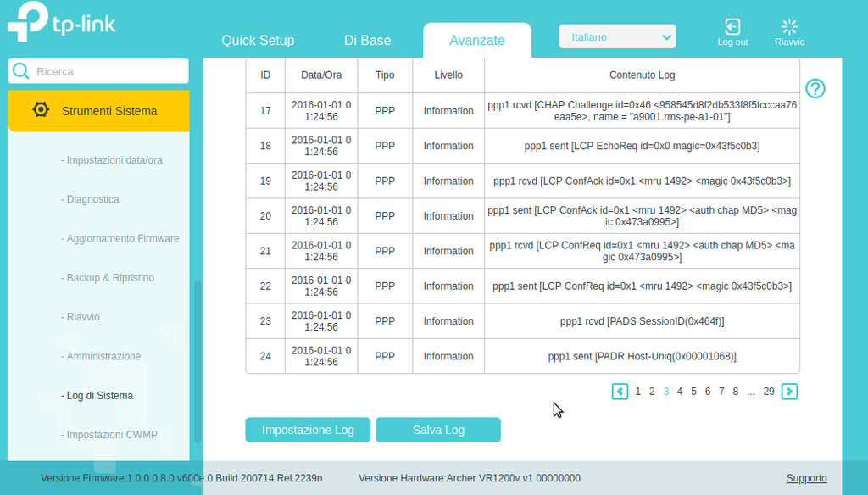Click the tp-link logo
Screen dimensions: 868x495
(61, 23)
